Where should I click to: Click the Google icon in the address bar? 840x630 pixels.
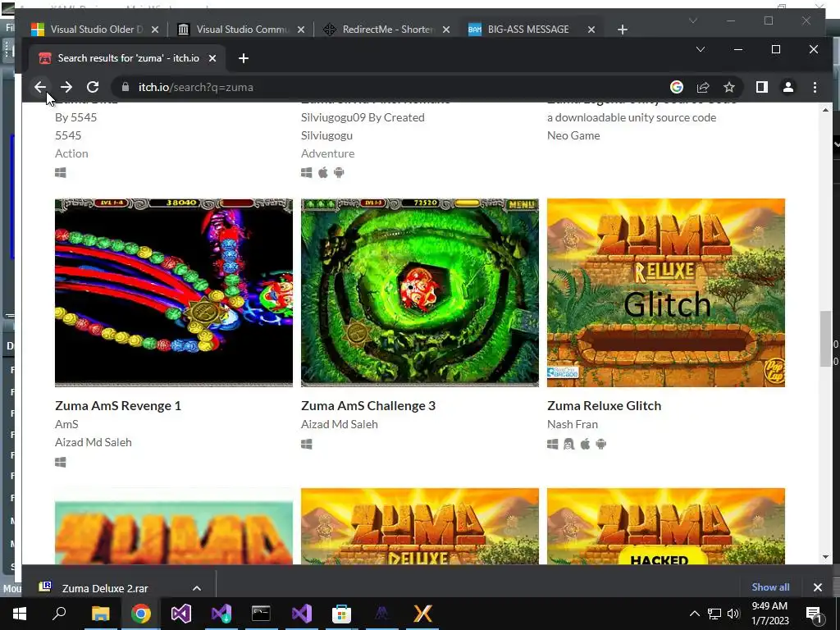[677, 87]
